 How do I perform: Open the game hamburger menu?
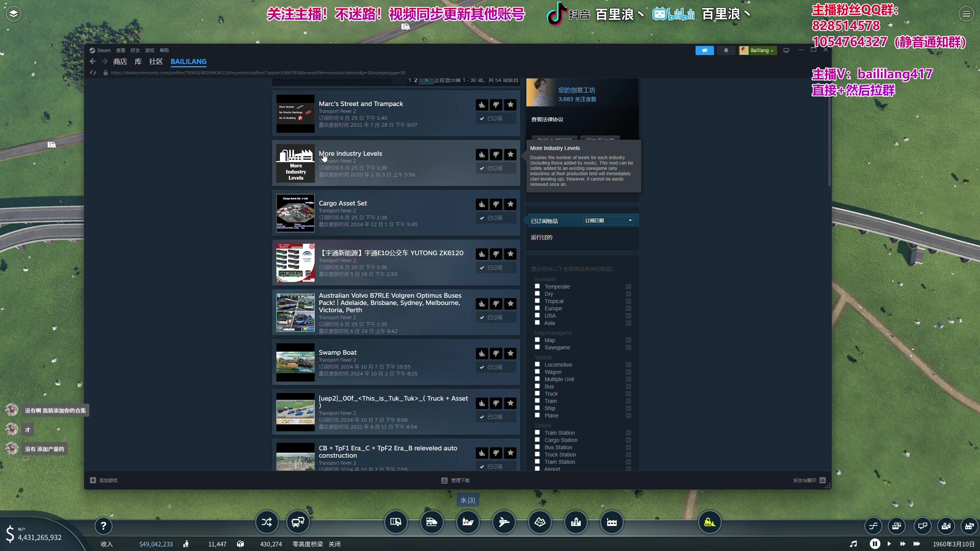(x=966, y=14)
